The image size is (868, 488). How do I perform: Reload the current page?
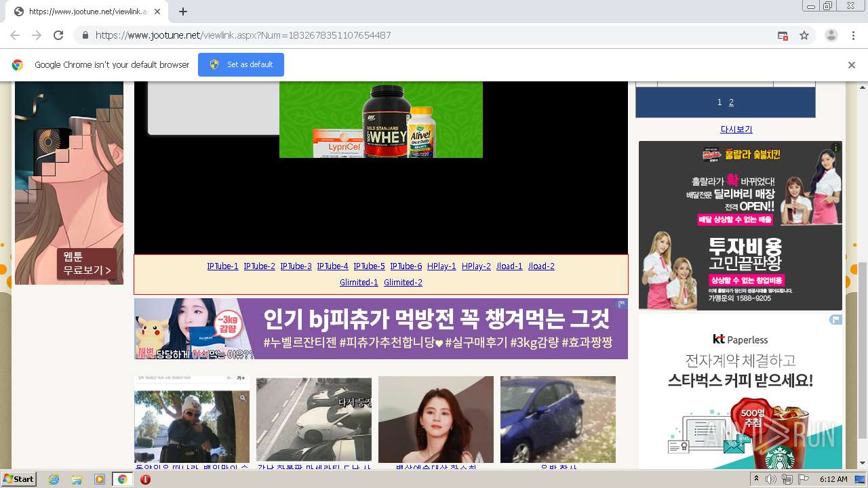click(58, 35)
